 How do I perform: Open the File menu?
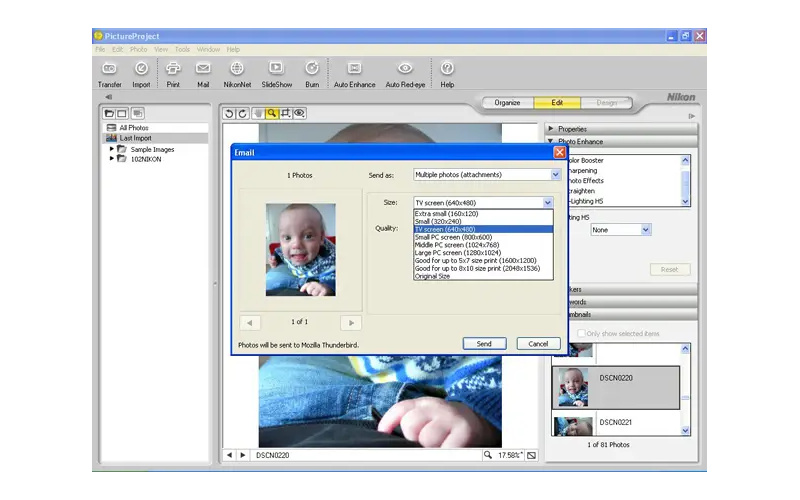coord(100,49)
